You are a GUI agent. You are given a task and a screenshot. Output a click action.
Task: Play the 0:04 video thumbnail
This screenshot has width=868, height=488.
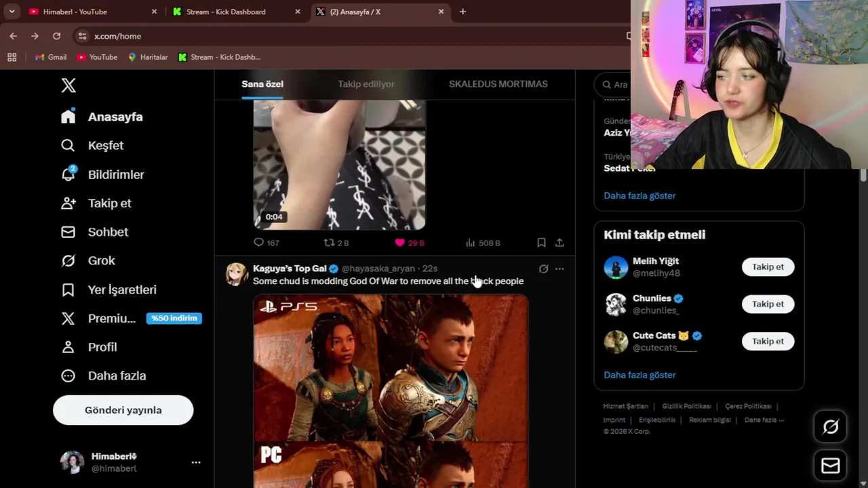(x=339, y=165)
